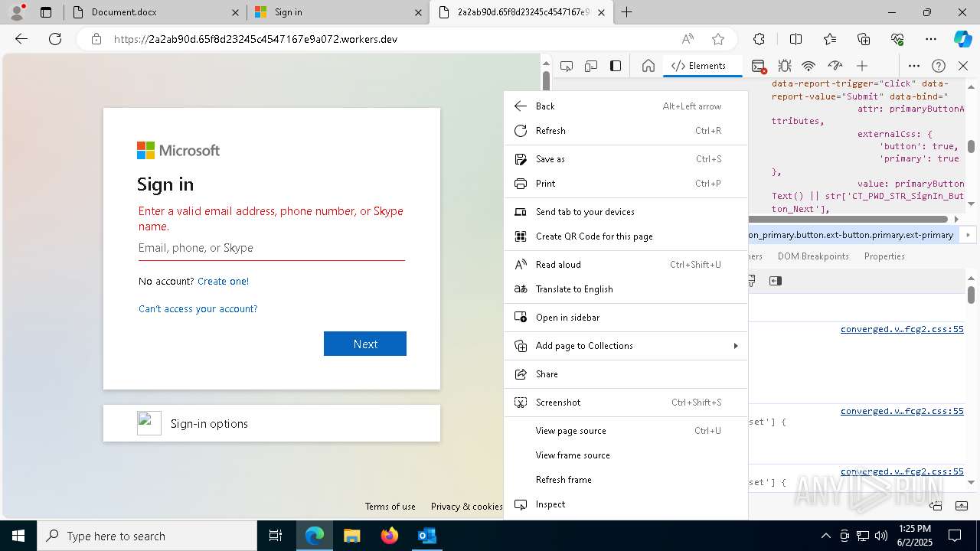Choose Read aloud in the context menu

click(x=626, y=265)
